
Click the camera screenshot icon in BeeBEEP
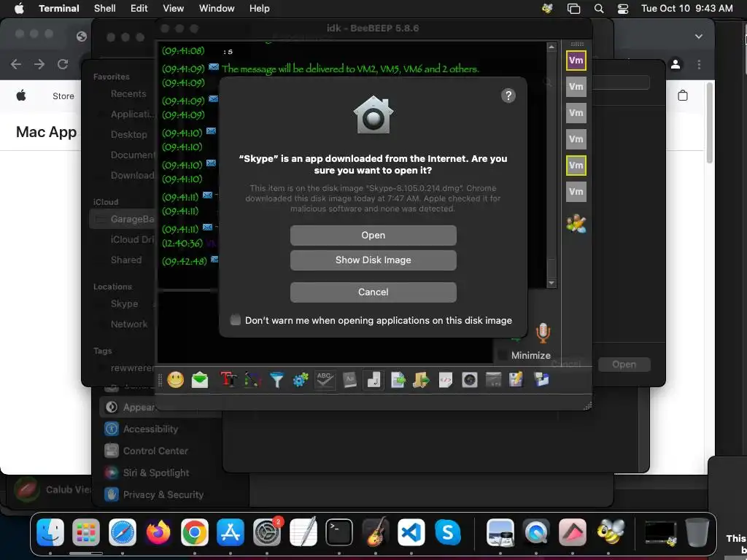pyautogui.click(x=470, y=379)
